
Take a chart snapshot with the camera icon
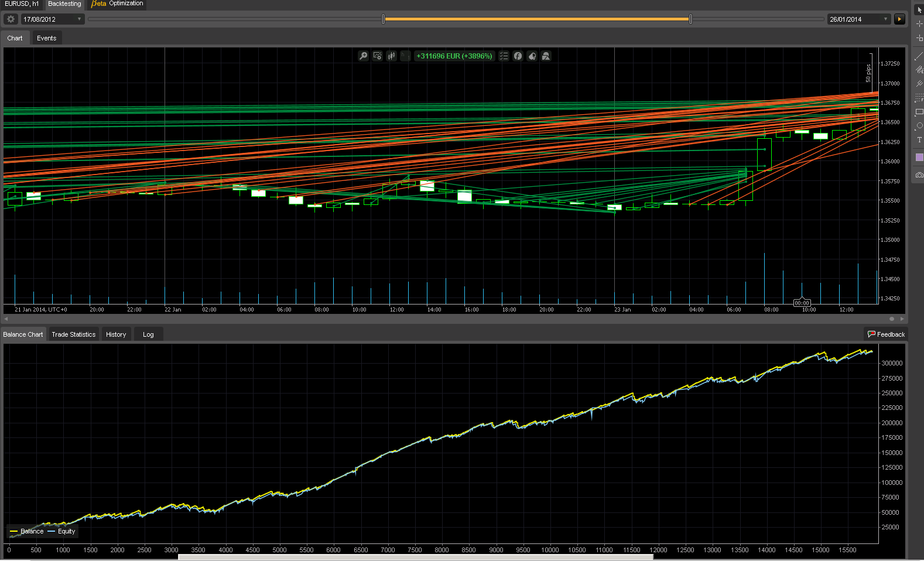point(919,175)
